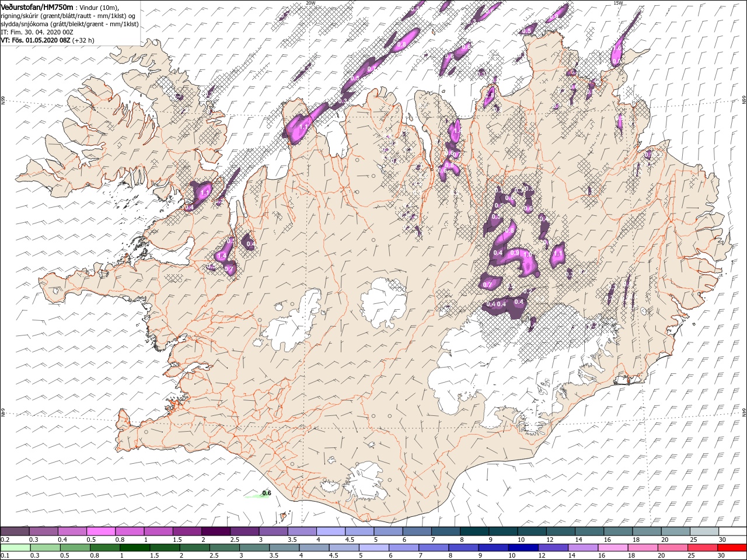Select snow scale swatch between 0.8 and 1

click(x=130, y=531)
